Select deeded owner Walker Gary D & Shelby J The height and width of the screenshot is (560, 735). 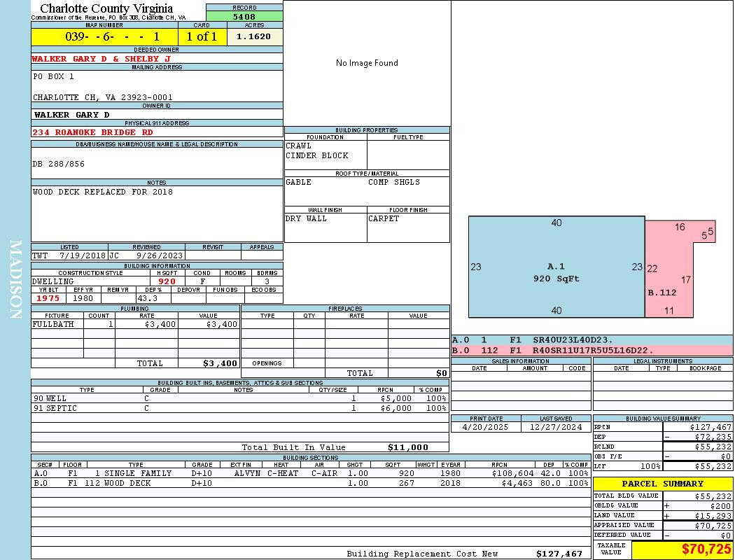(101, 59)
